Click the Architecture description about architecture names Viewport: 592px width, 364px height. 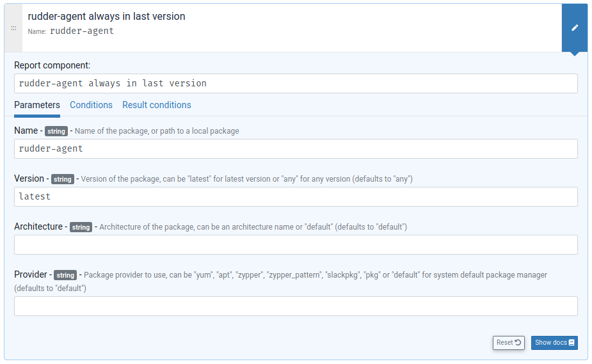(x=253, y=226)
